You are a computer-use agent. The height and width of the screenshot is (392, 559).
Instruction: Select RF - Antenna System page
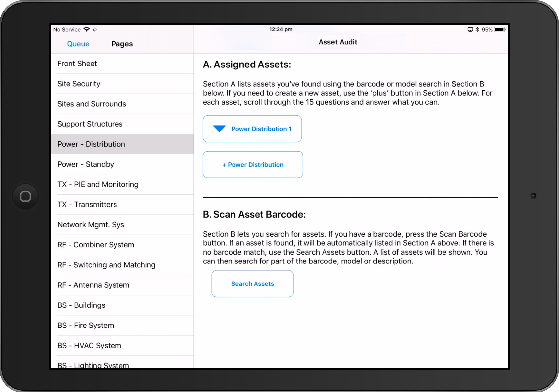[122, 285]
